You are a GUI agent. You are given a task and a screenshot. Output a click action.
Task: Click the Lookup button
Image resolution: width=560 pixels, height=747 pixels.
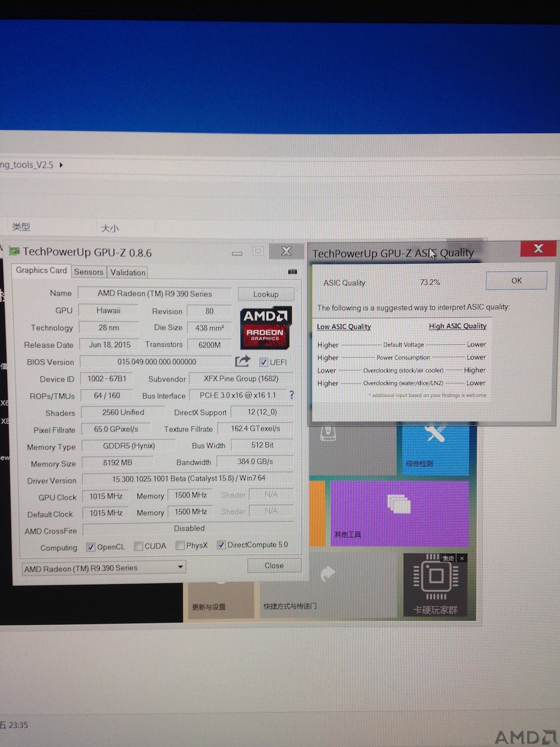[x=266, y=294]
